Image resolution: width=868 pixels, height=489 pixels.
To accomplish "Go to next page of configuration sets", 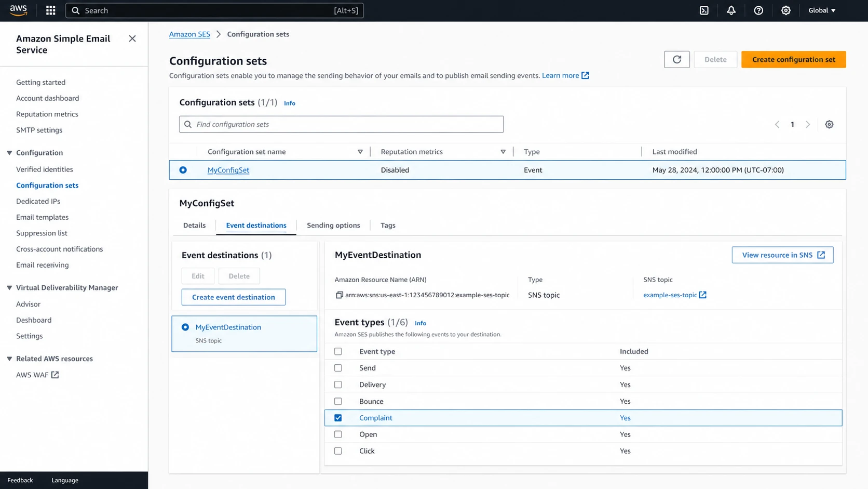I will 808,124.
